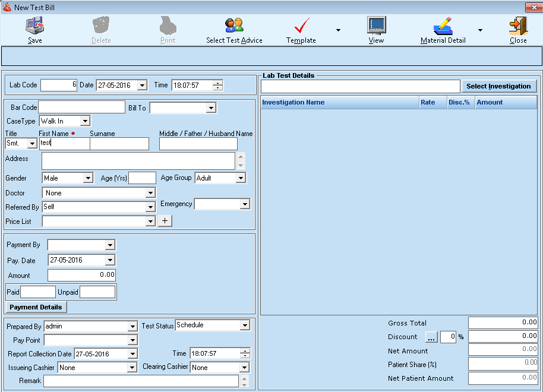Screen dimensions: 543x392
Task: Open the Prepared By dropdown
Action: click(132, 326)
